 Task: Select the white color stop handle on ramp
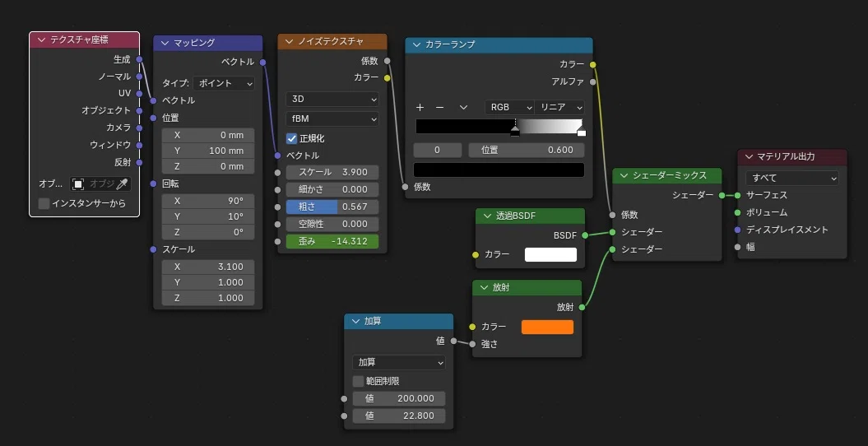click(x=581, y=132)
